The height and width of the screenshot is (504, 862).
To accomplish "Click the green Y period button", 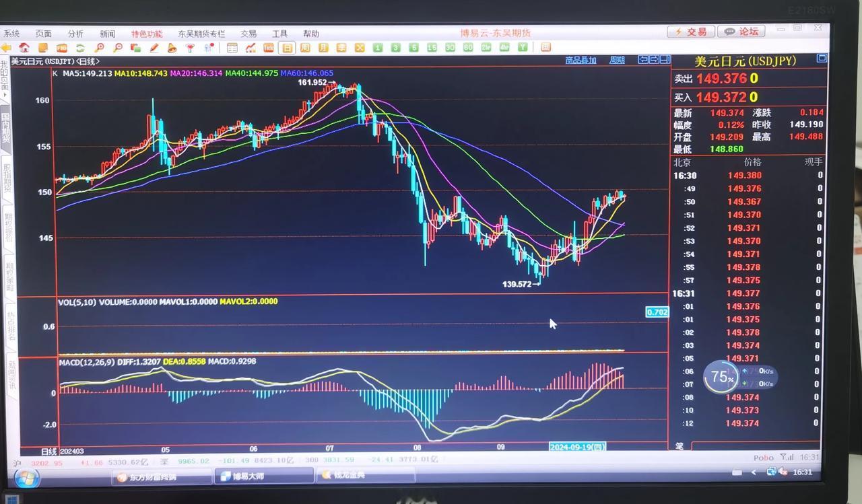I will pos(523,47).
